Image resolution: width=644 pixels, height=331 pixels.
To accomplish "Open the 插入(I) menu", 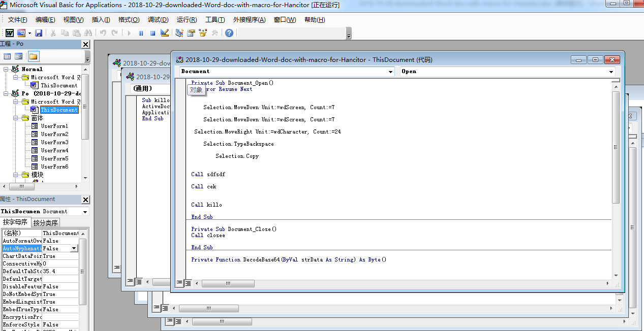I will click(101, 20).
